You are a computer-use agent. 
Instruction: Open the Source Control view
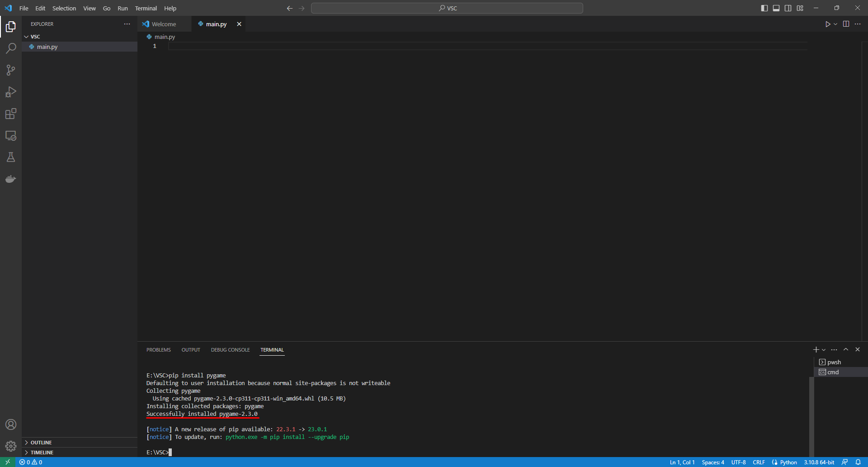pyautogui.click(x=11, y=70)
